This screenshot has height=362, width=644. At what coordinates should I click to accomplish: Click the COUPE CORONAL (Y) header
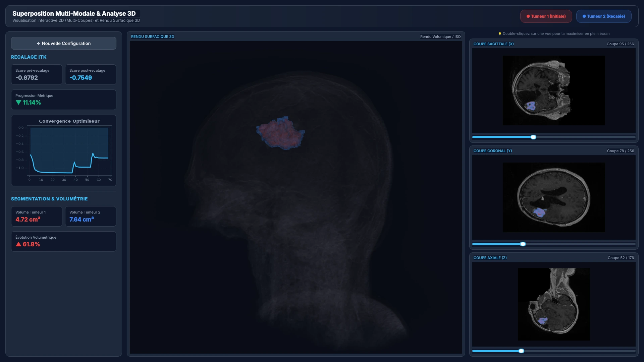493,151
